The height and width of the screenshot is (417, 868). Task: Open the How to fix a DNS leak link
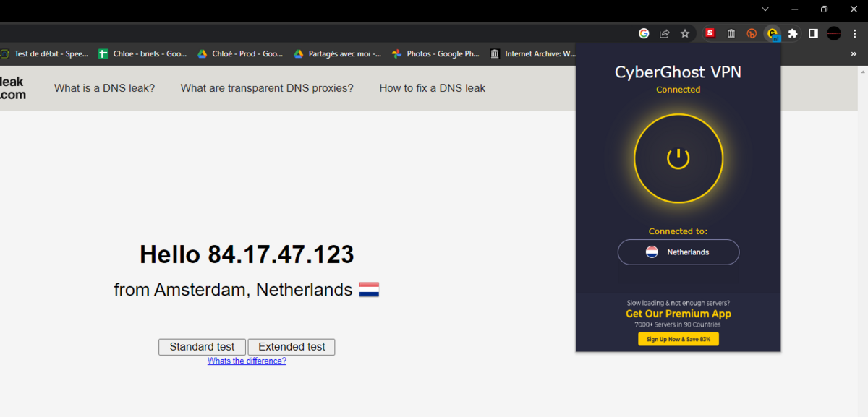tap(432, 88)
